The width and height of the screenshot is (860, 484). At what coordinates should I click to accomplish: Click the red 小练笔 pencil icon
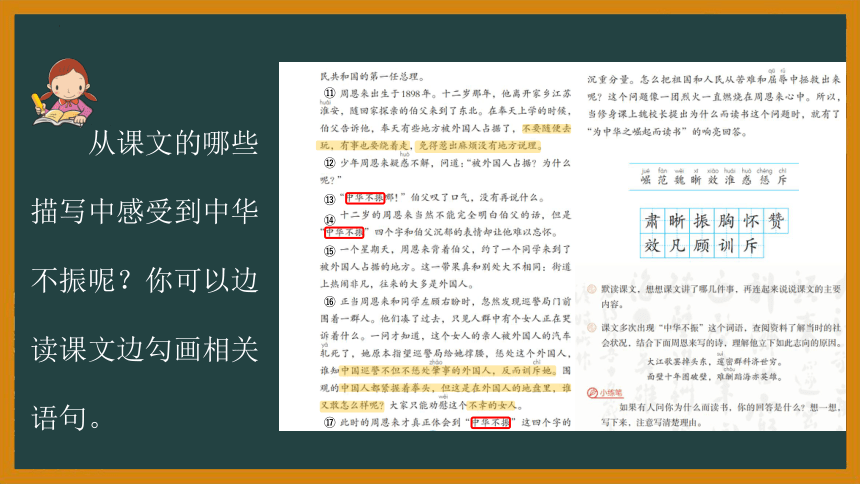[x=592, y=393]
